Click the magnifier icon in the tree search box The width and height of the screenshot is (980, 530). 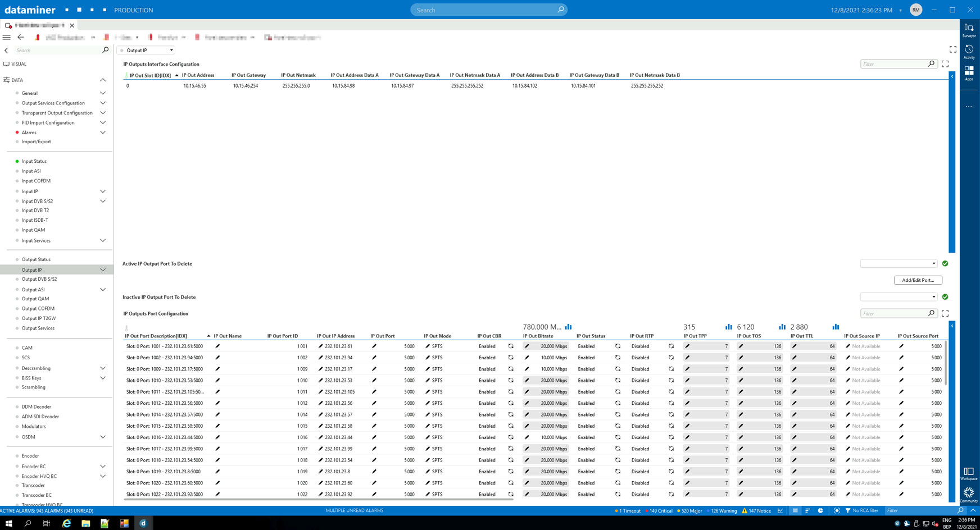point(105,50)
